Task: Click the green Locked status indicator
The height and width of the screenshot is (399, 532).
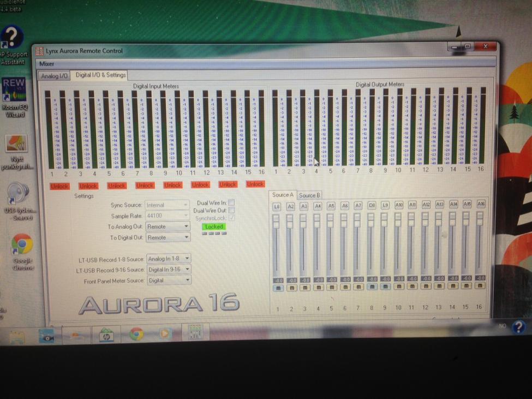Action: (x=214, y=227)
